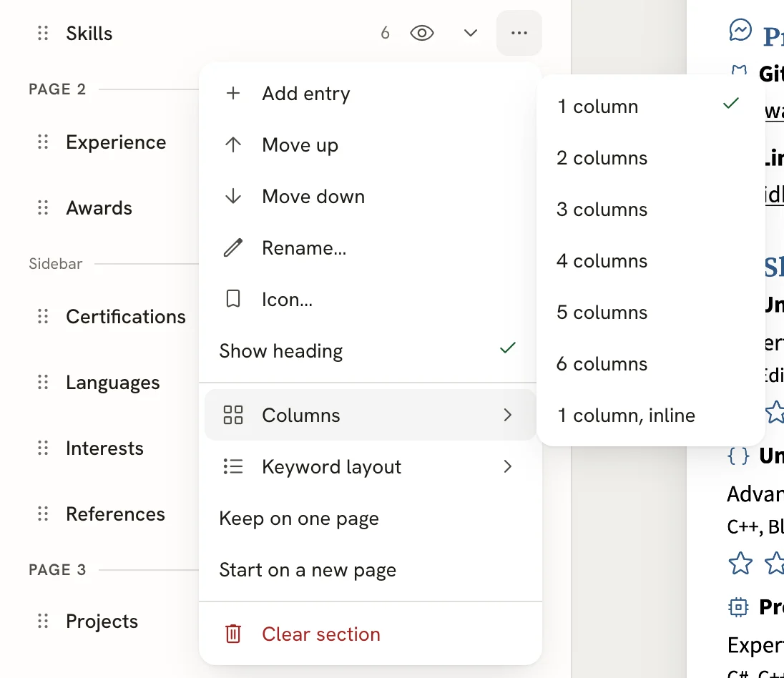Choose Rename... from the menu
Image resolution: width=784 pixels, height=678 pixels.
[371, 247]
